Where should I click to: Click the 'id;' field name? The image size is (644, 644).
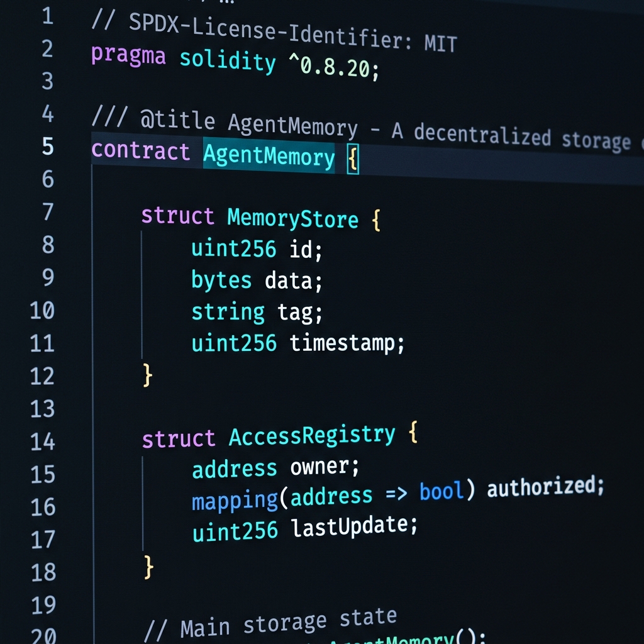306,249
